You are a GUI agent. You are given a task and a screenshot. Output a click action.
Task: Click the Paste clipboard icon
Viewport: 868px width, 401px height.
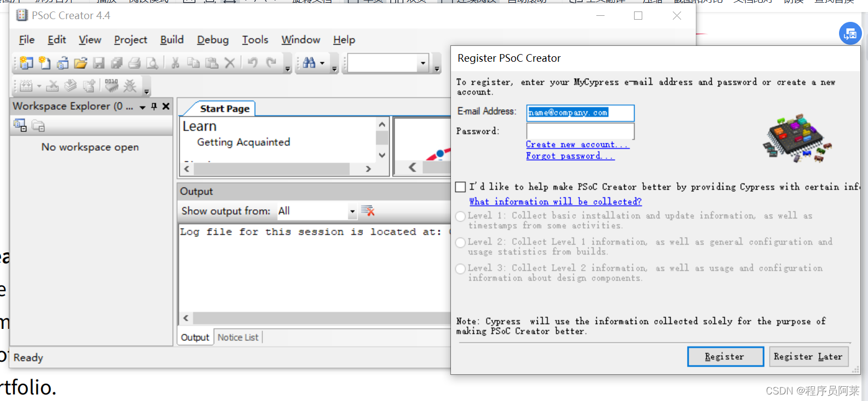[x=212, y=63]
